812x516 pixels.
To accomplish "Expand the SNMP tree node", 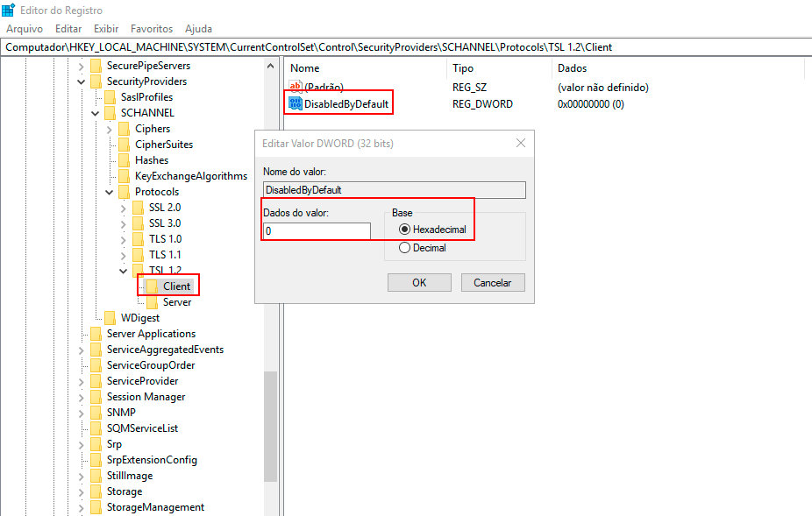I will (82, 414).
